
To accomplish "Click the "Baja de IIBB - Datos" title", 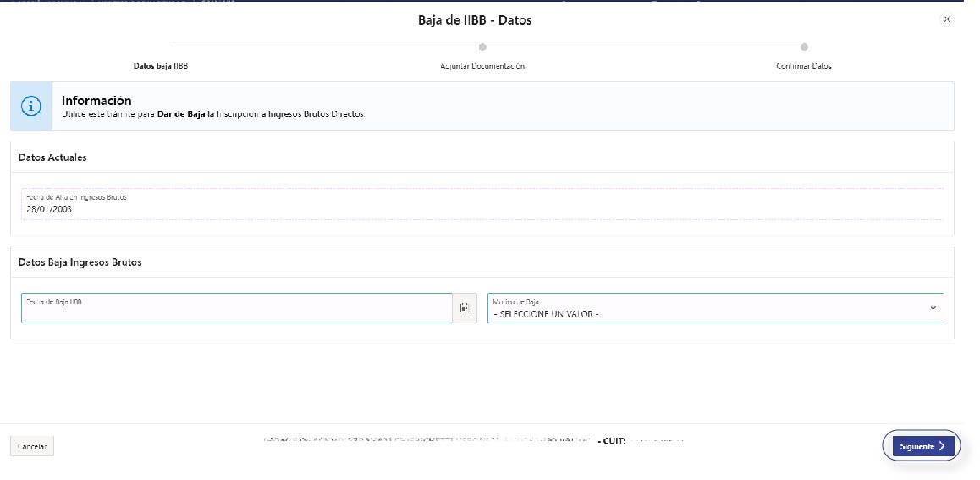I will [x=475, y=19].
